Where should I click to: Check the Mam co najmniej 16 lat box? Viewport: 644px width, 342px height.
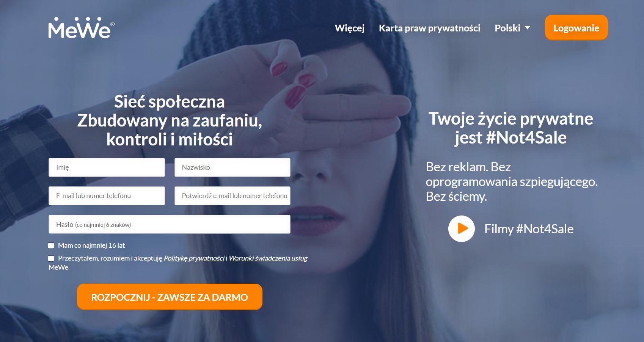[51, 245]
